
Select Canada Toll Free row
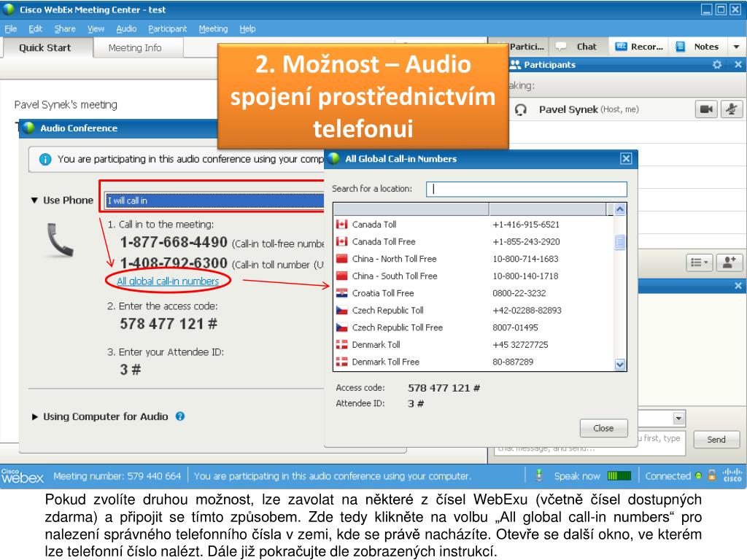[x=474, y=241]
